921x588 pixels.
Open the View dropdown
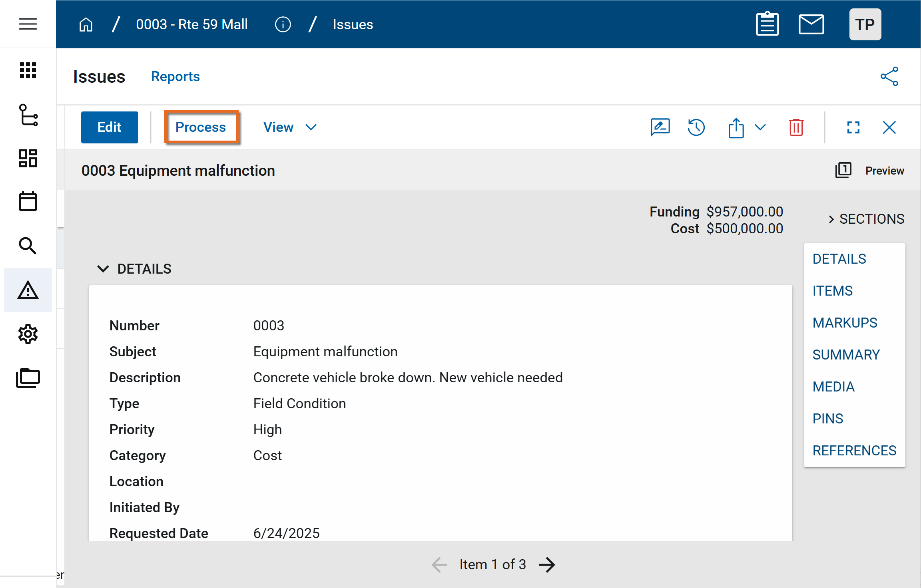click(289, 127)
